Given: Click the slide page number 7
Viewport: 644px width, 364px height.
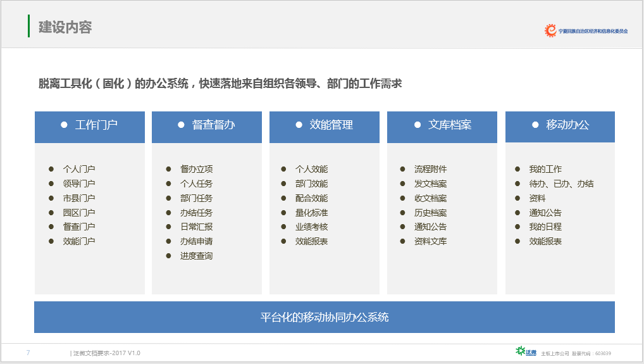Looking at the screenshot, I should pyautogui.click(x=28, y=353).
